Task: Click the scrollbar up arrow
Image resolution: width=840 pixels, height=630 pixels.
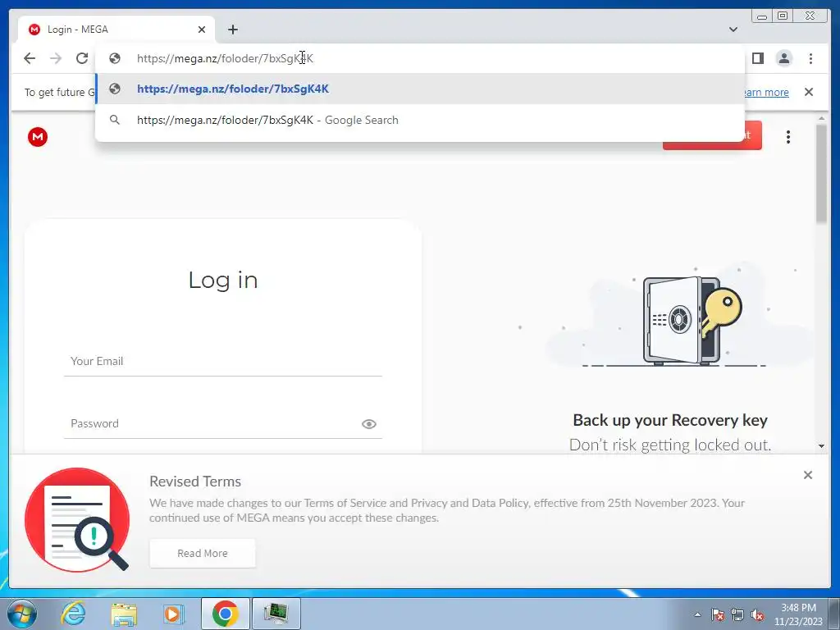Action: point(821,118)
